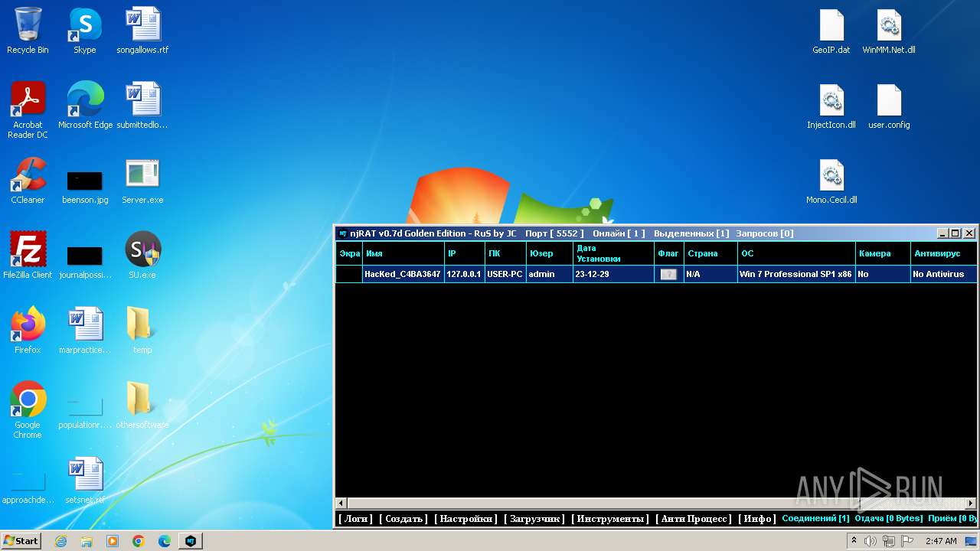Sort by IP column header
The width and height of the screenshot is (980, 551).
(465, 253)
